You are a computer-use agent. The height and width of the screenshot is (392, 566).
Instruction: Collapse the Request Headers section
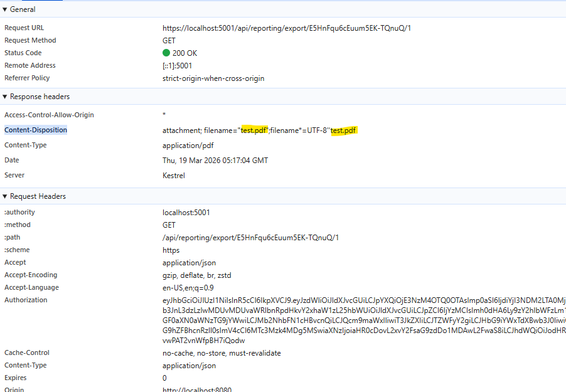coord(5,196)
